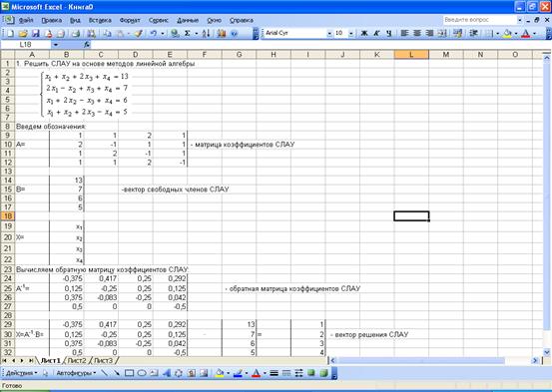This screenshot has width=552, height=392.
Task: Select the Oval drawing tool
Action: point(142,373)
